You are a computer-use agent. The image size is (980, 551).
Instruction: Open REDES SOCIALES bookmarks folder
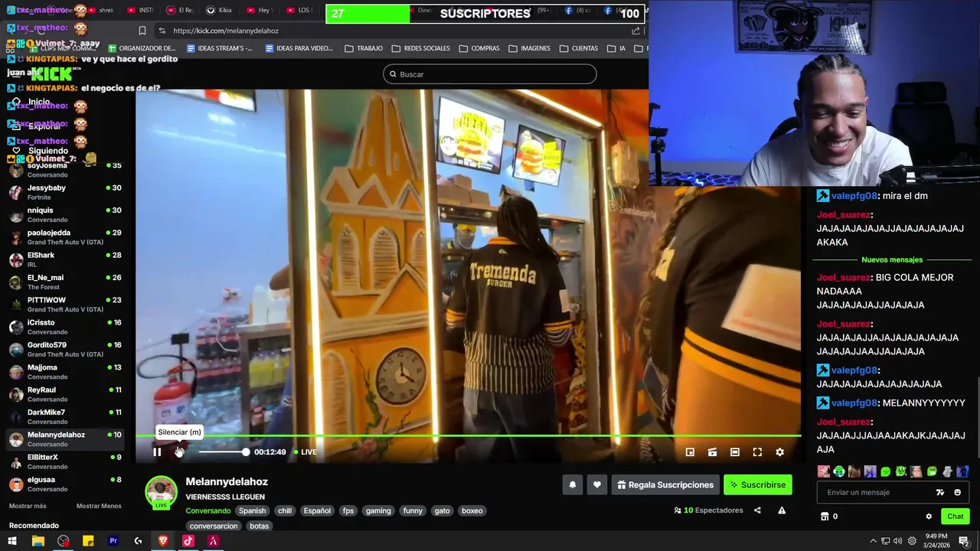[420, 48]
